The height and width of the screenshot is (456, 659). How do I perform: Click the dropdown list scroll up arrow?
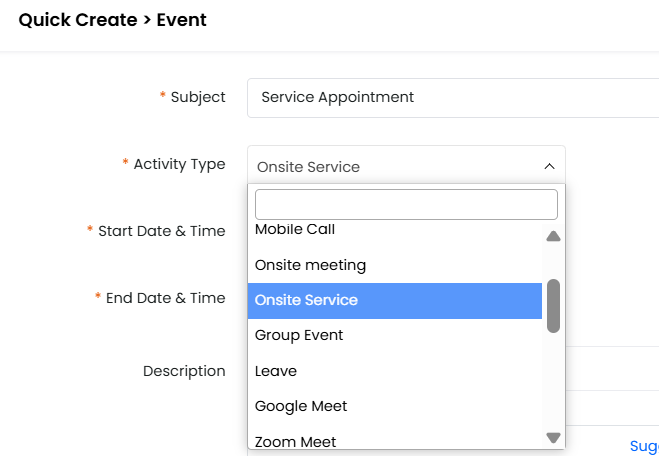click(x=553, y=237)
